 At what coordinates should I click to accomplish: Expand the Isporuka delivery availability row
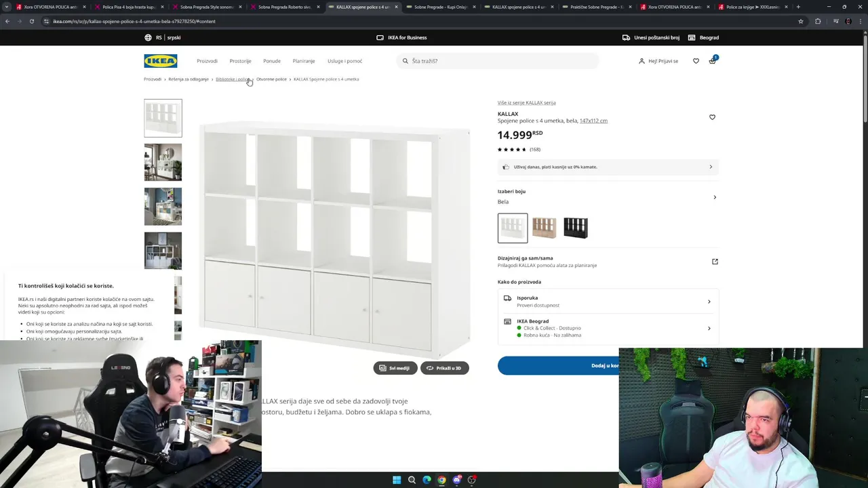coord(608,302)
